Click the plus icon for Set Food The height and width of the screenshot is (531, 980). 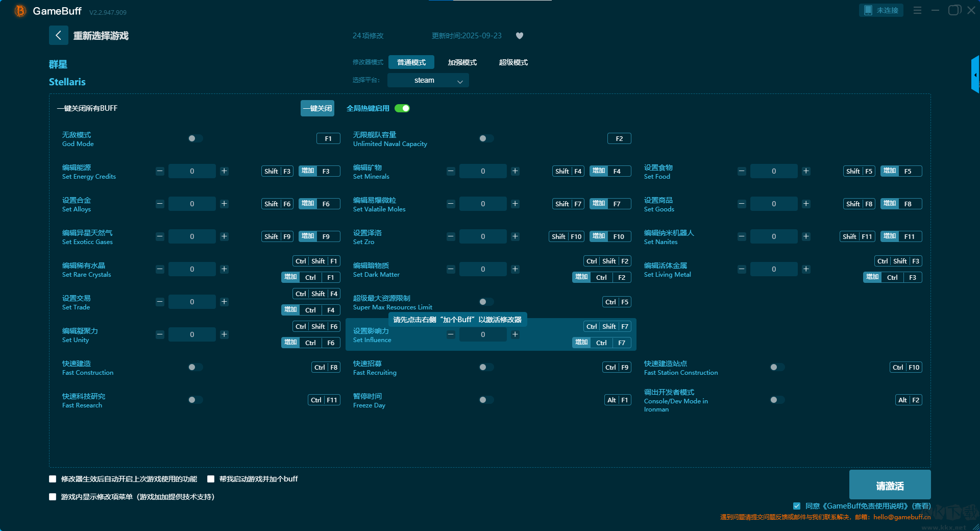point(806,171)
